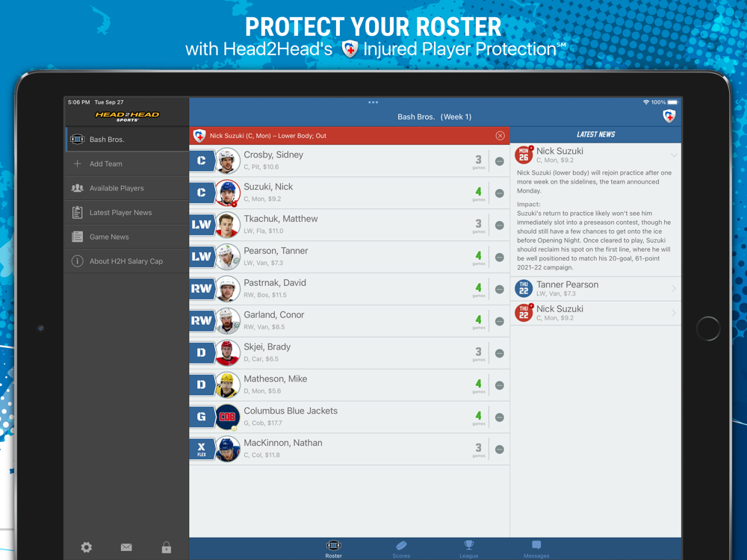The height and width of the screenshot is (560, 747).
Task: Open Available Players list
Action: coord(127,188)
